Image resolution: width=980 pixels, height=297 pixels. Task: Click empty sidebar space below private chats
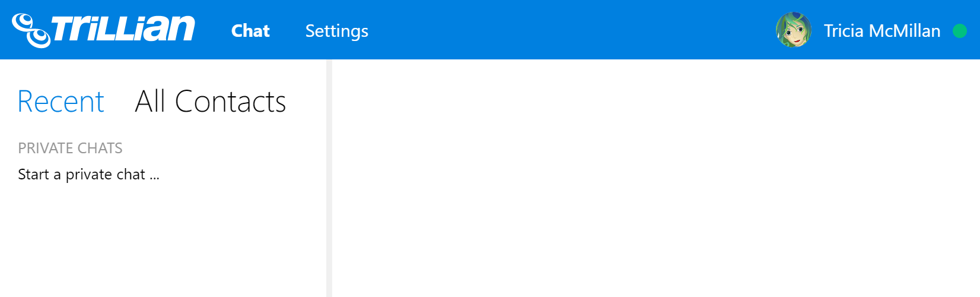coord(163,244)
